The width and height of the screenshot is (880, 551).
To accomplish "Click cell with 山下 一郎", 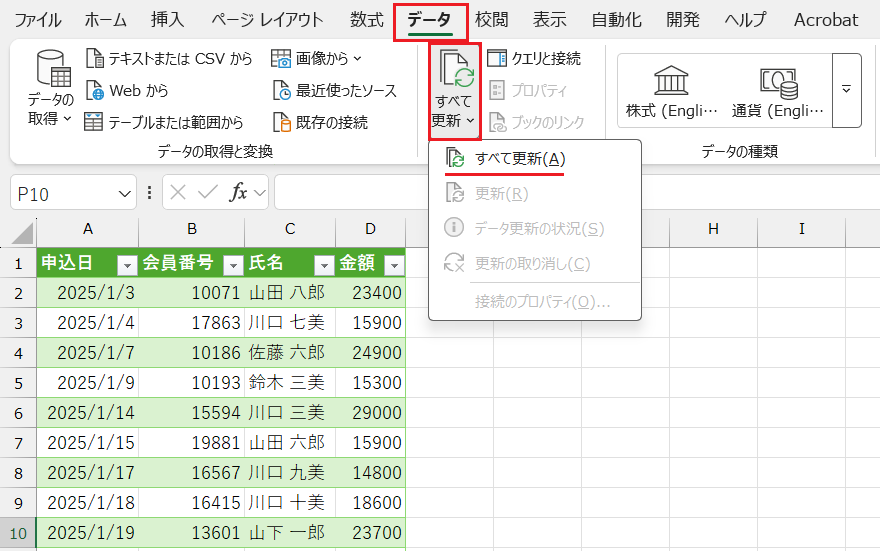I will click(290, 532).
